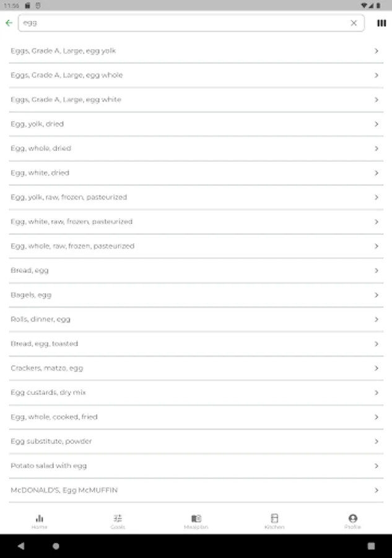Open Home tab chart icon

click(x=40, y=518)
